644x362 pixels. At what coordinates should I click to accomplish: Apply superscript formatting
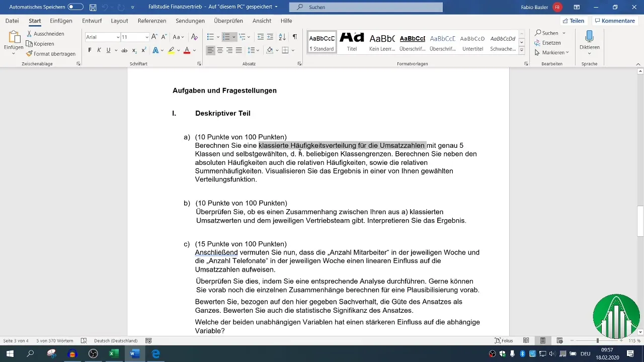tap(144, 50)
